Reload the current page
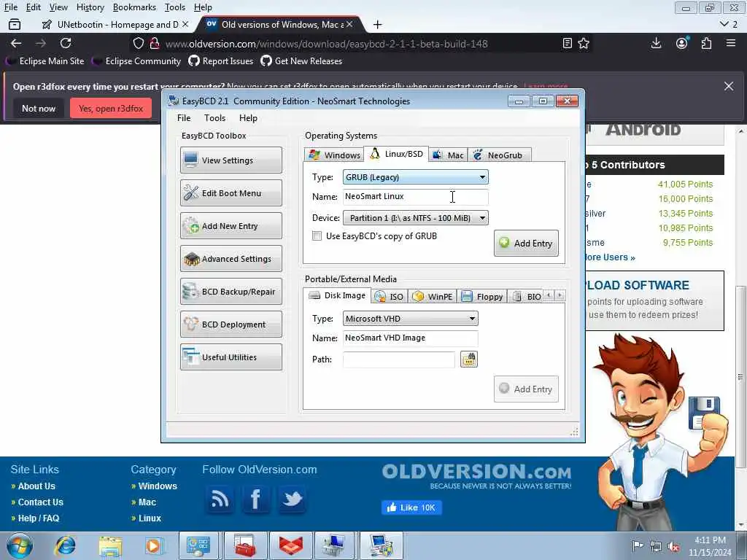The height and width of the screenshot is (560, 747). click(x=66, y=43)
